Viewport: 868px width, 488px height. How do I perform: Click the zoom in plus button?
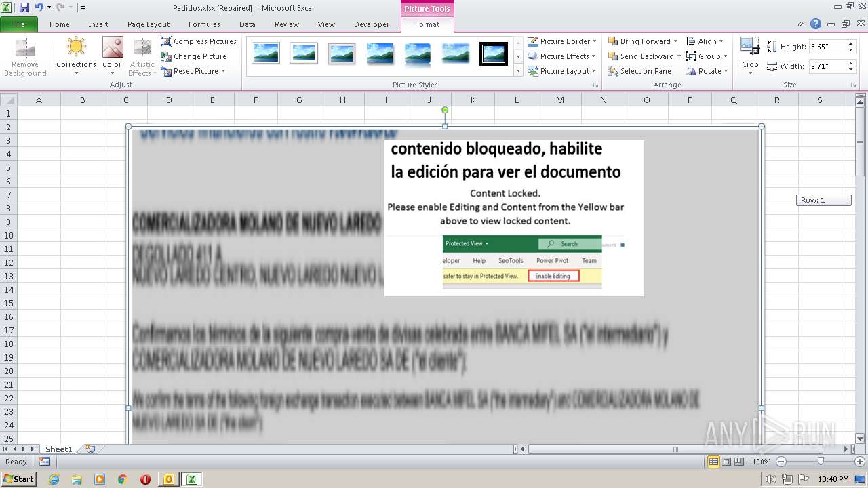pyautogui.click(x=859, y=462)
